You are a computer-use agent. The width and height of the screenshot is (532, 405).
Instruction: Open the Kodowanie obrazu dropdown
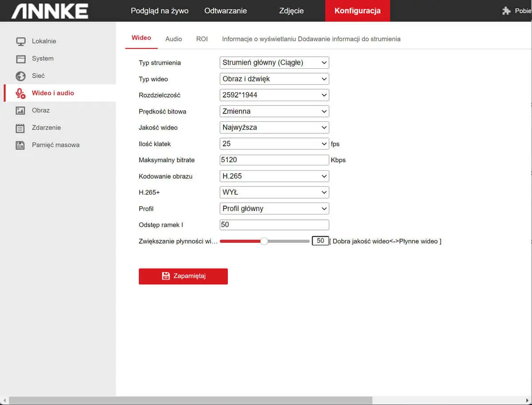274,176
